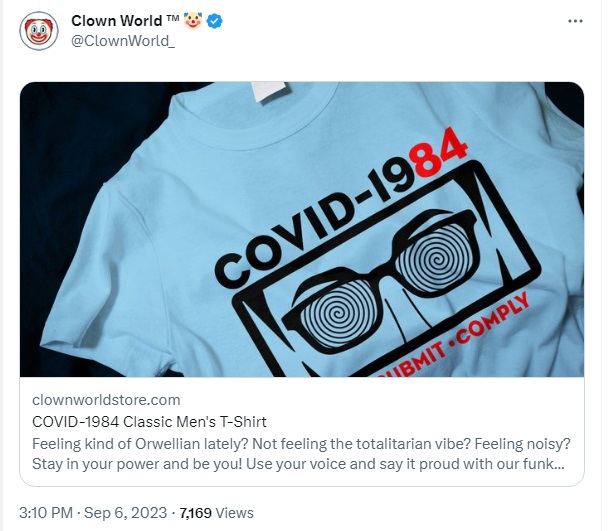Visit the @ClownWorld_ handle profile
Screen dimensions: 610x531
coord(123,41)
